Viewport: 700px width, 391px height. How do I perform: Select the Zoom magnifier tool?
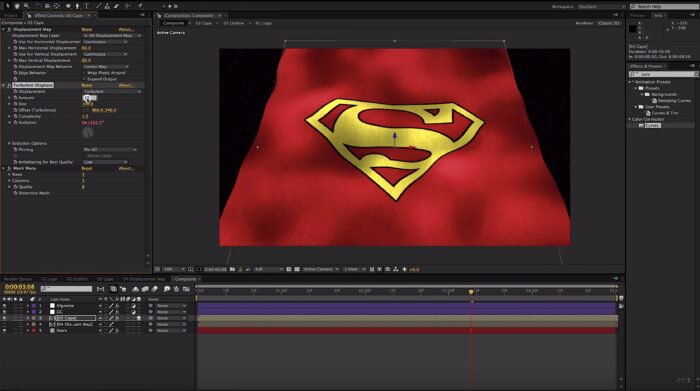[x=26, y=6]
